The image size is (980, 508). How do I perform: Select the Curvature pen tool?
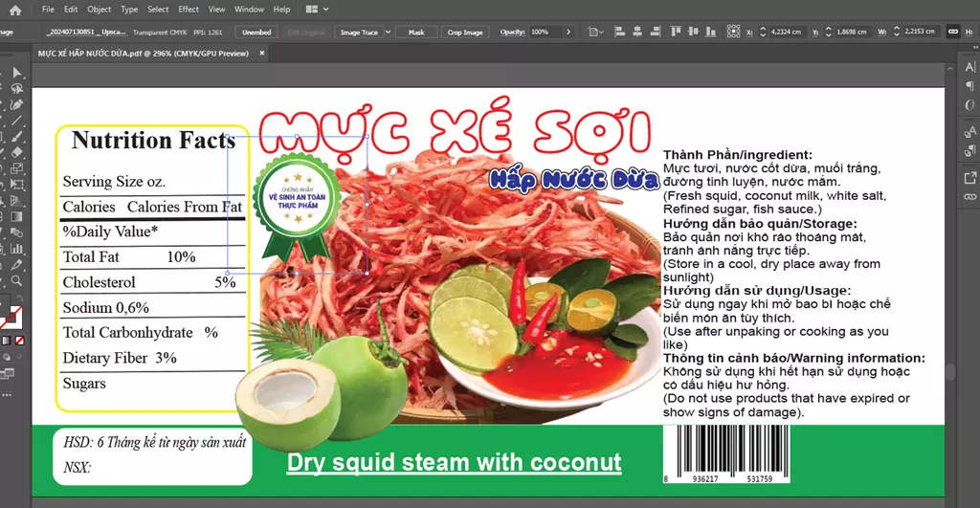17,104
